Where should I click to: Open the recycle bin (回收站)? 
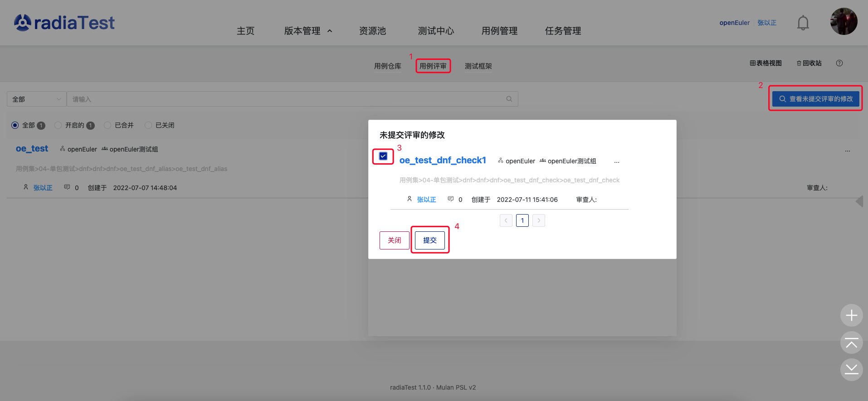[x=809, y=64]
